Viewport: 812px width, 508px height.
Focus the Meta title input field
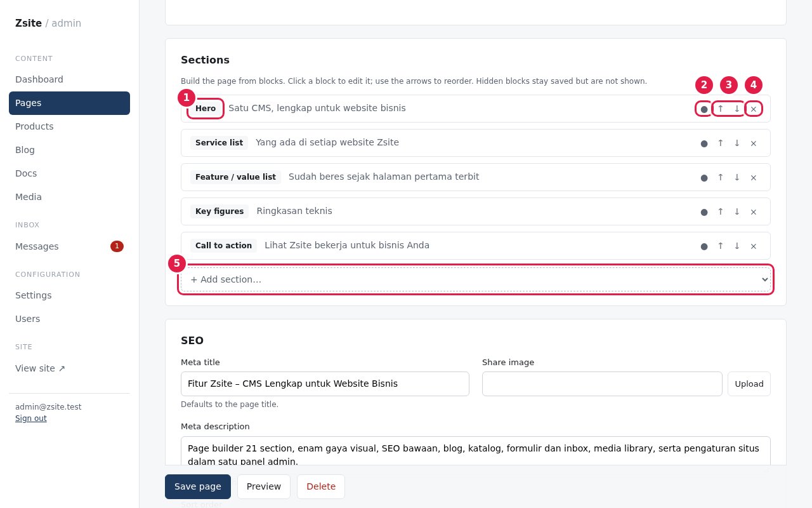tap(325, 384)
